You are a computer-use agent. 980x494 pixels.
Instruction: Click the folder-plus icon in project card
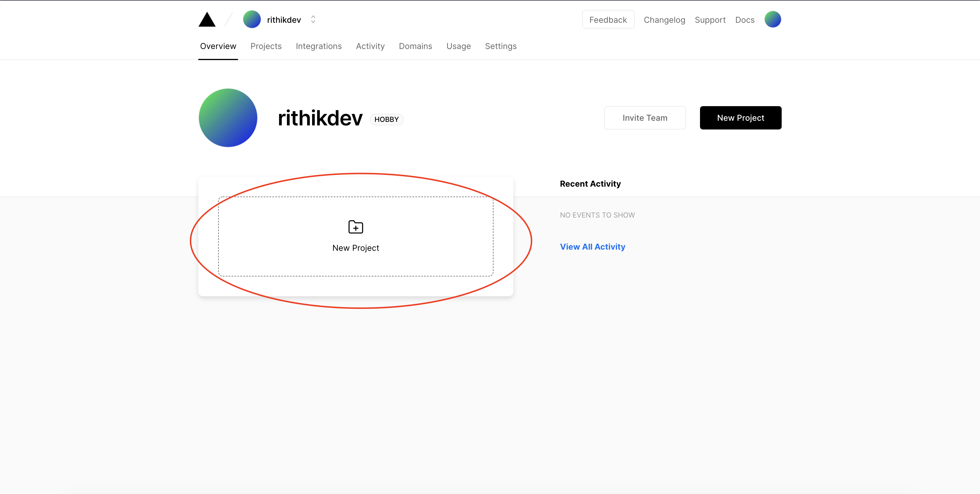click(355, 227)
